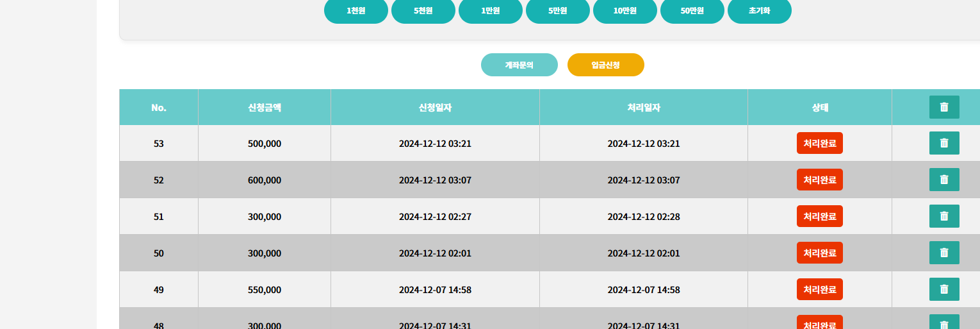
Task: Delete row No. 50 with trash icon
Action: point(944,253)
